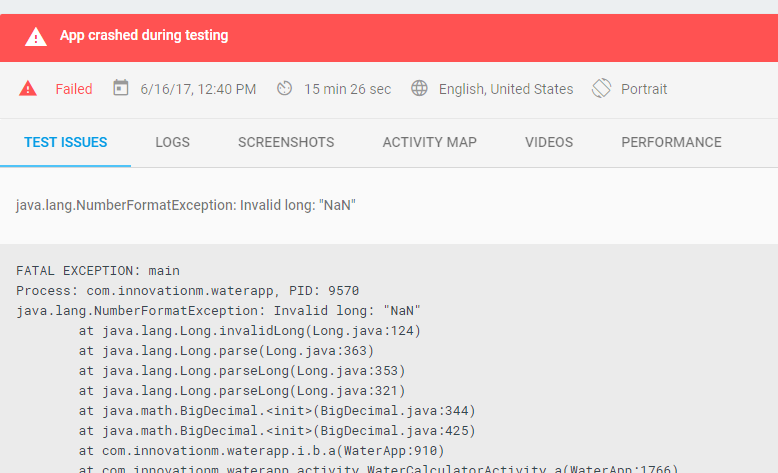
Task: Click the '6/16/17, 12:40 PM' timestamp
Action: click(x=198, y=89)
